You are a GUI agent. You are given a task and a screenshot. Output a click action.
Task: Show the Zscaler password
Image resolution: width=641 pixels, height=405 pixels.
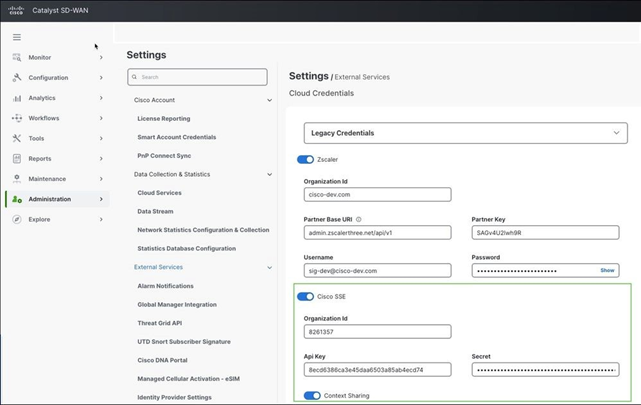click(x=607, y=271)
